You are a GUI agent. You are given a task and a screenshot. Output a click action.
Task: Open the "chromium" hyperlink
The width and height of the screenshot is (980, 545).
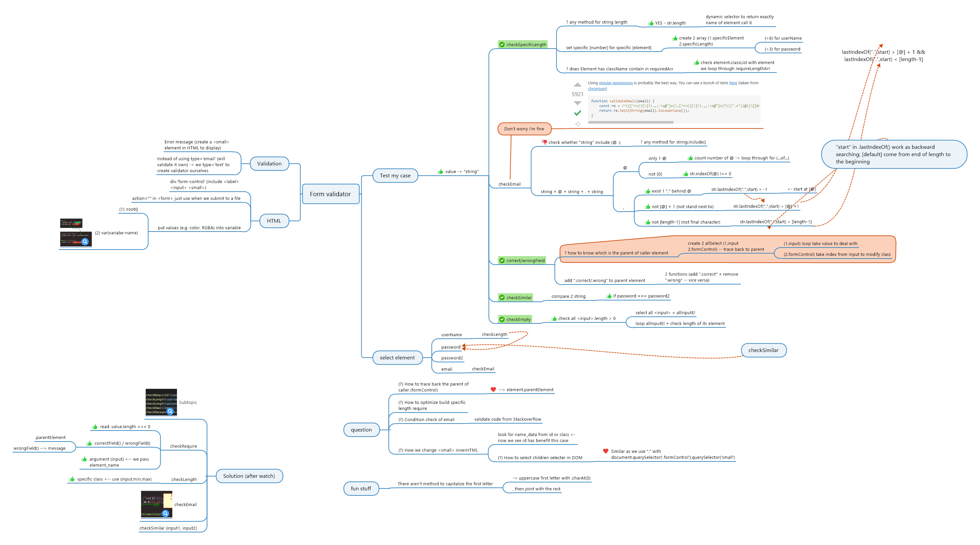597,89
